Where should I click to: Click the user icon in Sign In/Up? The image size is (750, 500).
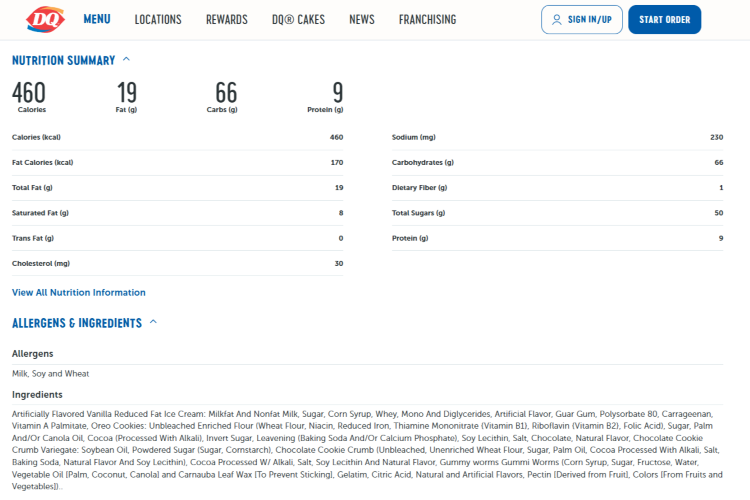pyautogui.click(x=556, y=20)
